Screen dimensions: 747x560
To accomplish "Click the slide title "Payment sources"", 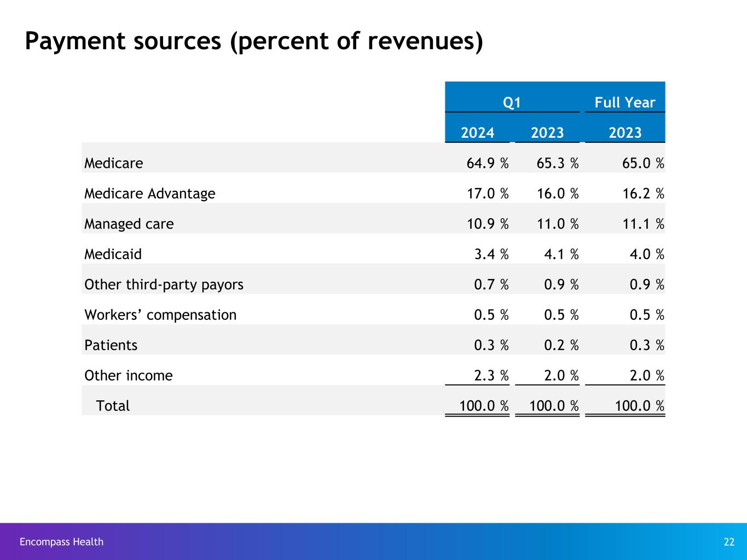I will [x=253, y=42].
